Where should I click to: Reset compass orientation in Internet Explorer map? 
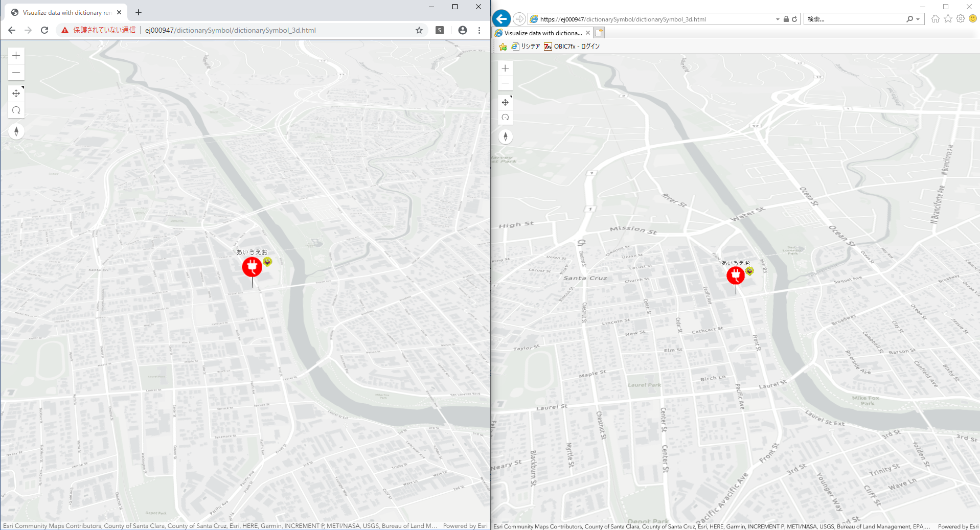(x=506, y=136)
